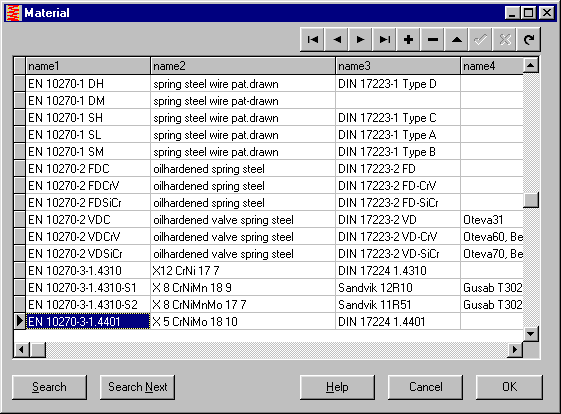This screenshot has height=414, width=561.
Task: Move to the previous record
Action: coord(337,39)
